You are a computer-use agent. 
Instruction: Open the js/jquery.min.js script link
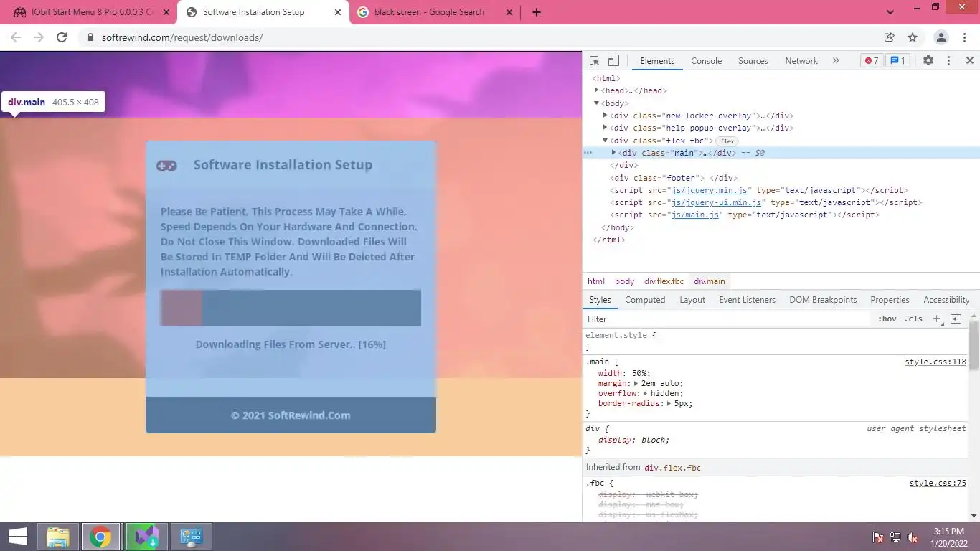710,190
